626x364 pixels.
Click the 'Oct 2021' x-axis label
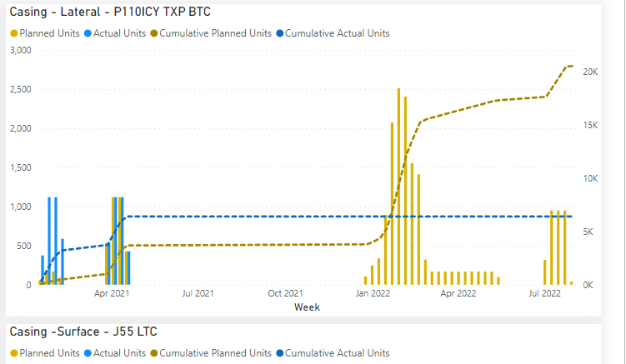(286, 293)
